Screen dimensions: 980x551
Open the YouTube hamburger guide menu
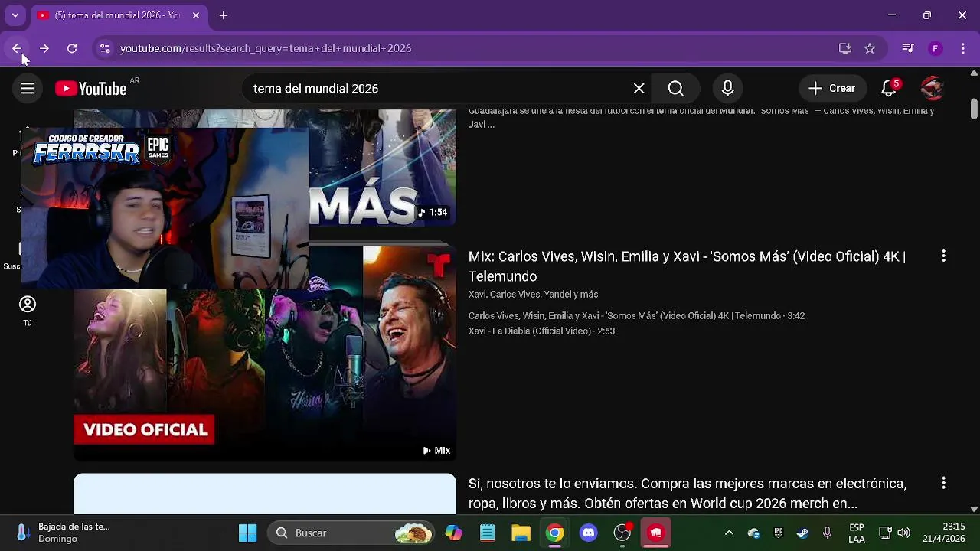click(28, 89)
